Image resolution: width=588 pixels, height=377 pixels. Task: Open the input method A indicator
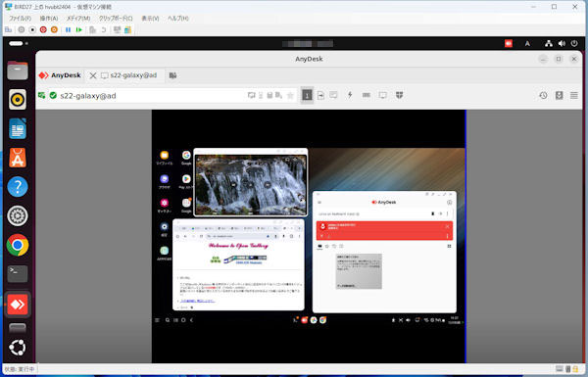(527, 43)
